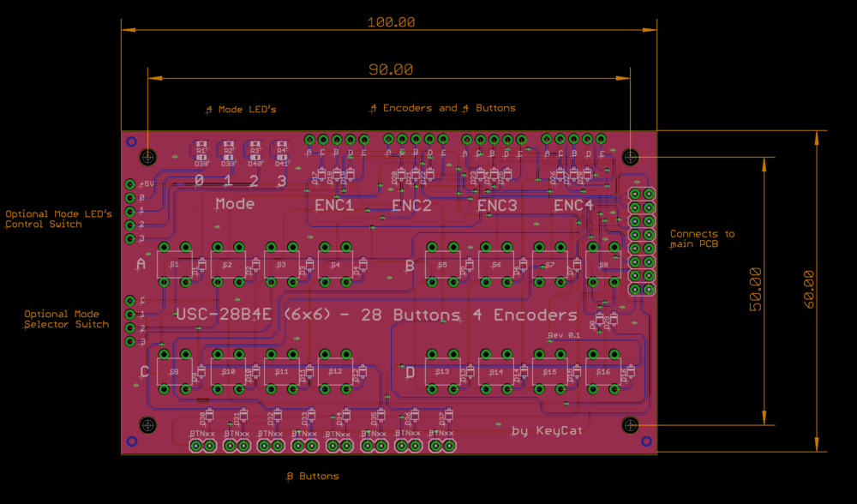857x504 pixels.
Task: Select '4 Encoders and 4 Buttons' annotation
Action: click(443, 108)
